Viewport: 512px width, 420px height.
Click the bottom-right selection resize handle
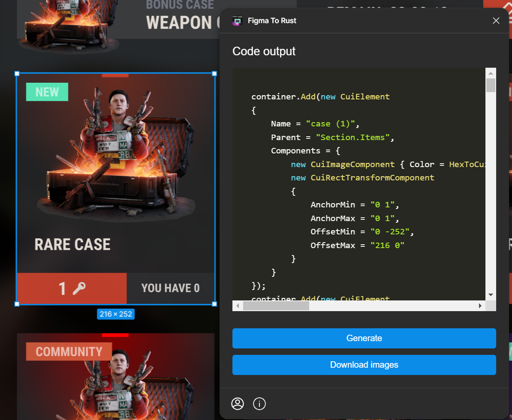(x=214, y=304)
